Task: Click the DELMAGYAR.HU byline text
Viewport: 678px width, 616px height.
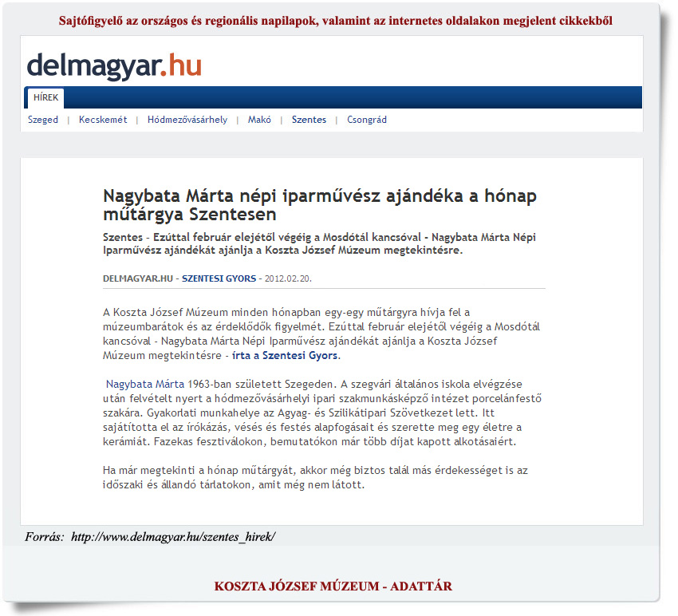Action: point(138,278)
